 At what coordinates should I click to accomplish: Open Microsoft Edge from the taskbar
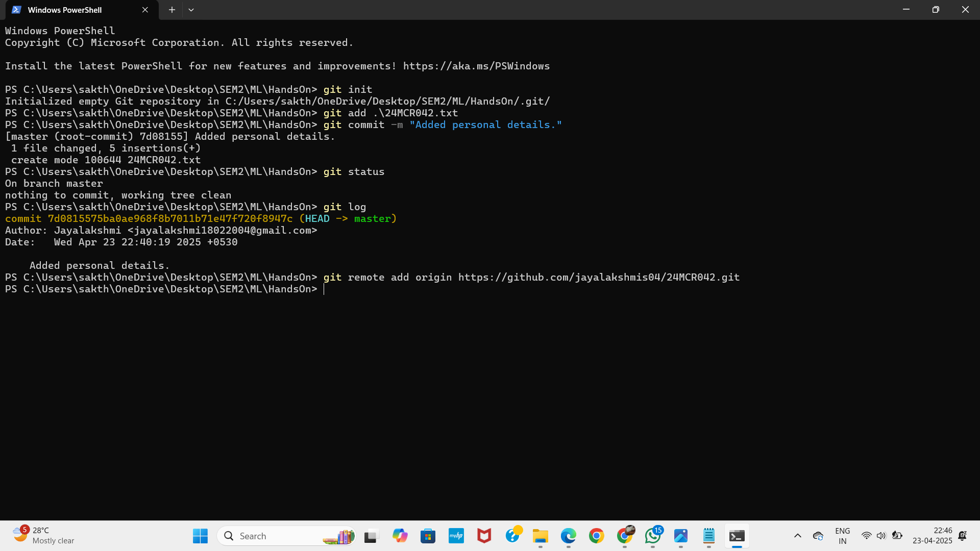(568, 536)
